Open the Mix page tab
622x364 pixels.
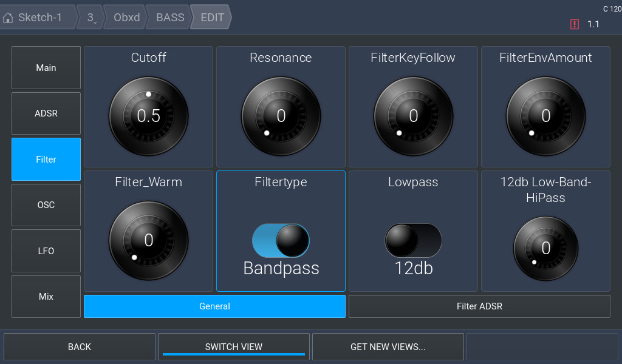pos(46,296)
